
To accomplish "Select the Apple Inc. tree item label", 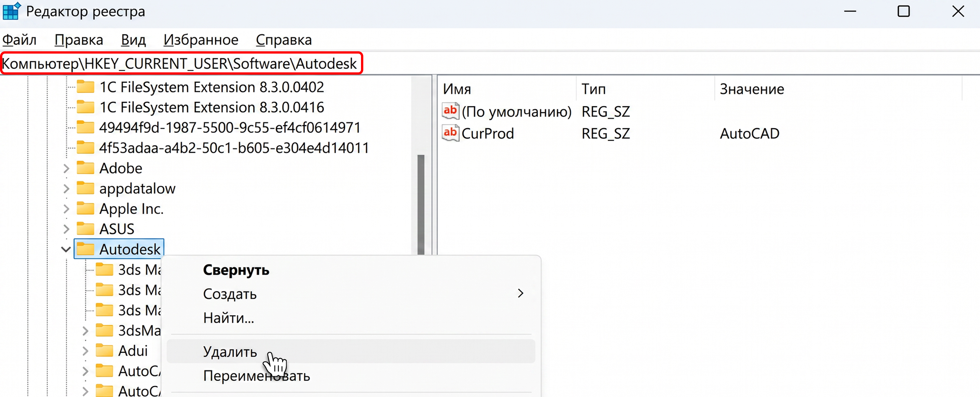I will point(131,209).
